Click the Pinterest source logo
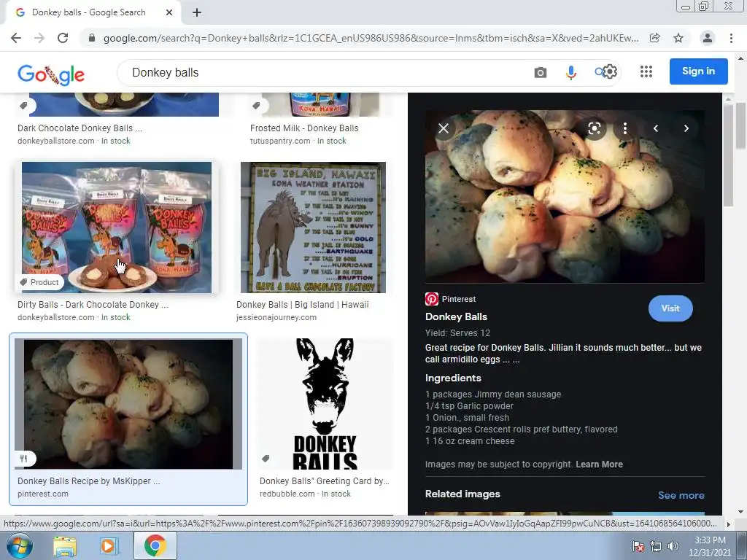This screenshot has height=560, width=747. click(432, 299)
